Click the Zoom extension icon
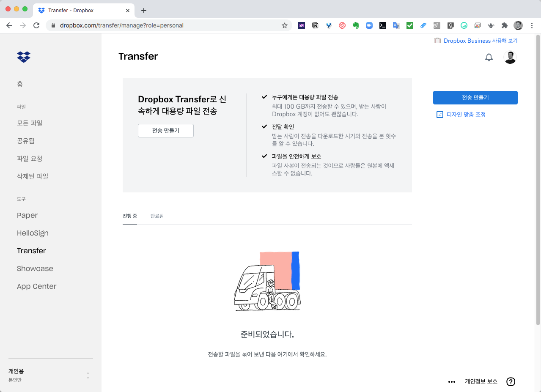The width and height of the screenshot is (541, 392). [369, 25]
